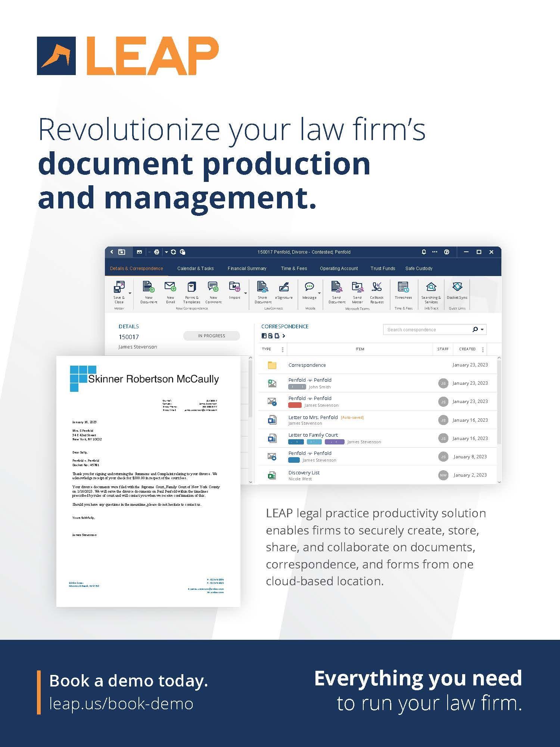Open Penfold -v- Penfold from John Smith
The height and width of the screenshot is (747, 560).
[x=310, y=380]
